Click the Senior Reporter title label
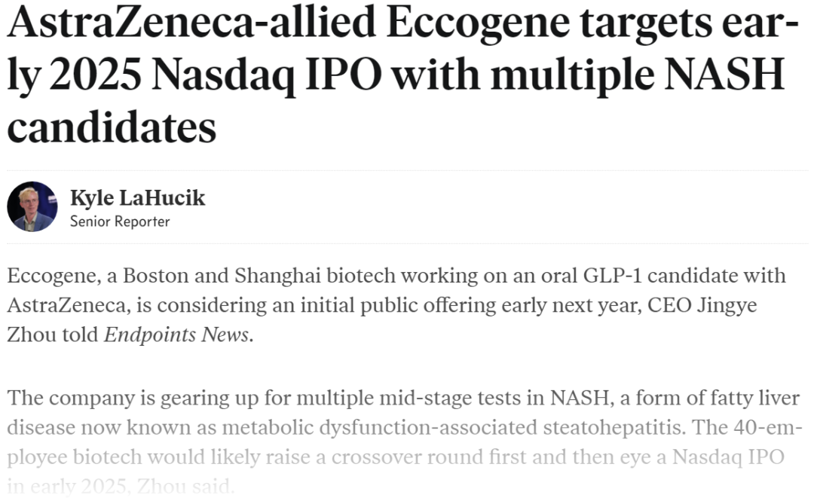 pyautogui.click(x=120, y=221)
